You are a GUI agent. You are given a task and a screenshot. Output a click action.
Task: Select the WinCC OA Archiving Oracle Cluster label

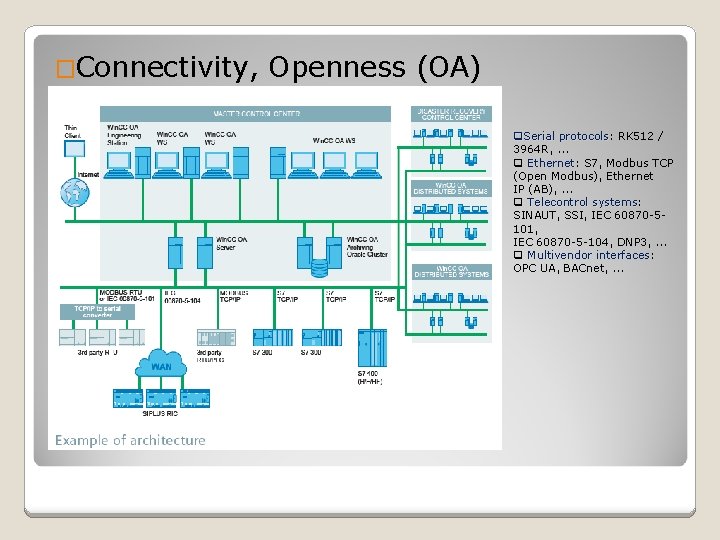367,247
